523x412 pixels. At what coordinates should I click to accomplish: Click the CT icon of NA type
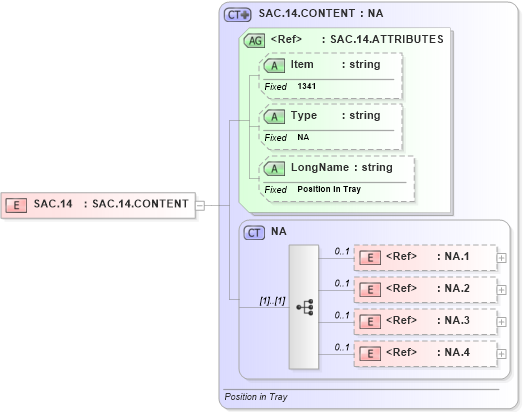(254, 233)
